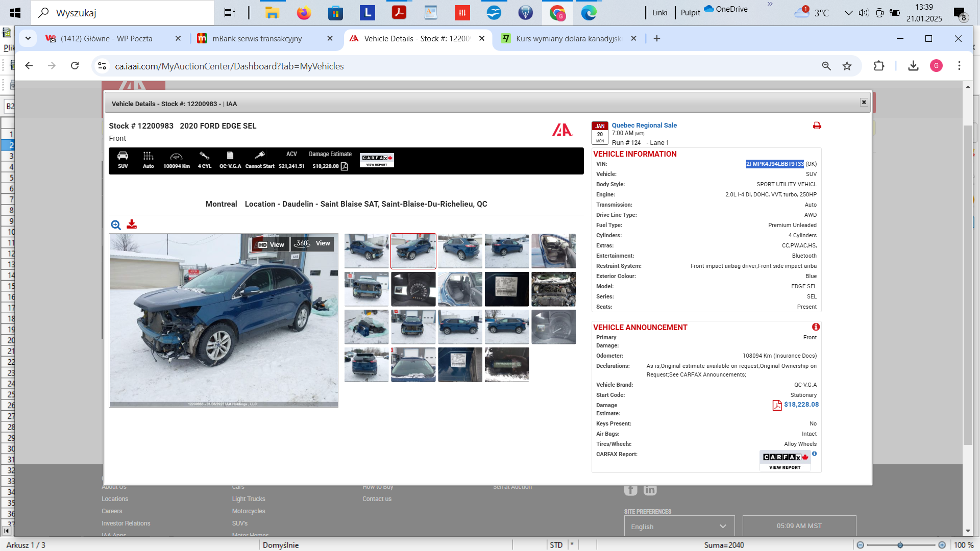Open the Chrome three-dot menu
This screenshot has height=551, width=980.
(x=959, y=66)
